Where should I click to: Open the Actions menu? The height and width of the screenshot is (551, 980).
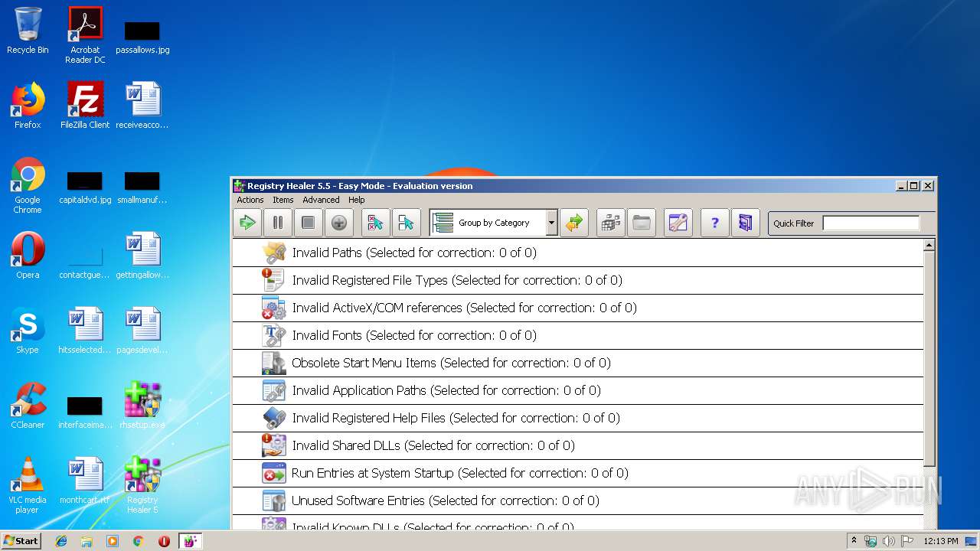click(250, 200)
